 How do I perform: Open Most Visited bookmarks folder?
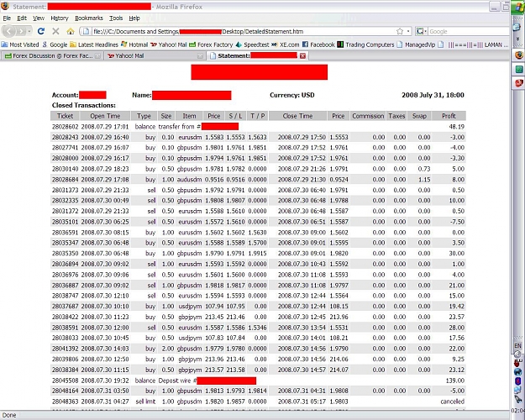click(20, 45)
